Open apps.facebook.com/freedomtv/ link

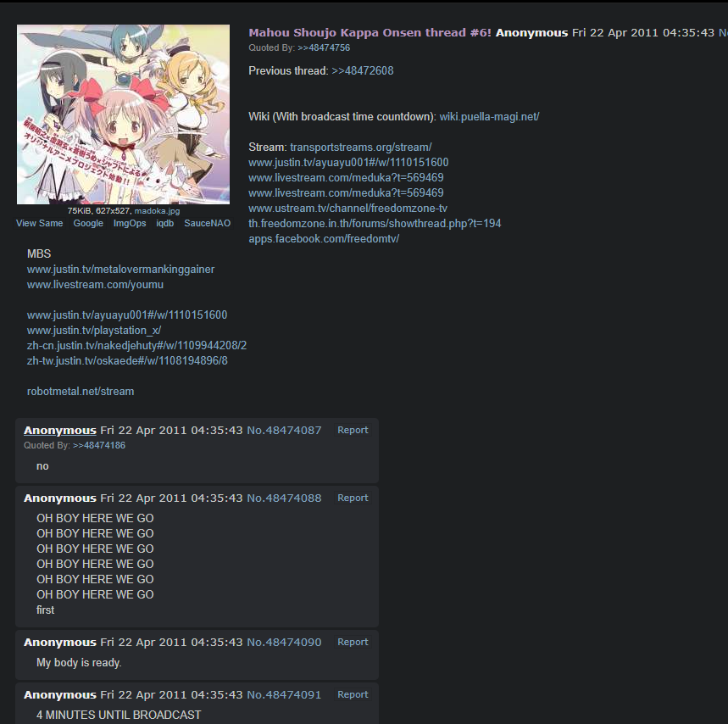(x=324, y=239)
